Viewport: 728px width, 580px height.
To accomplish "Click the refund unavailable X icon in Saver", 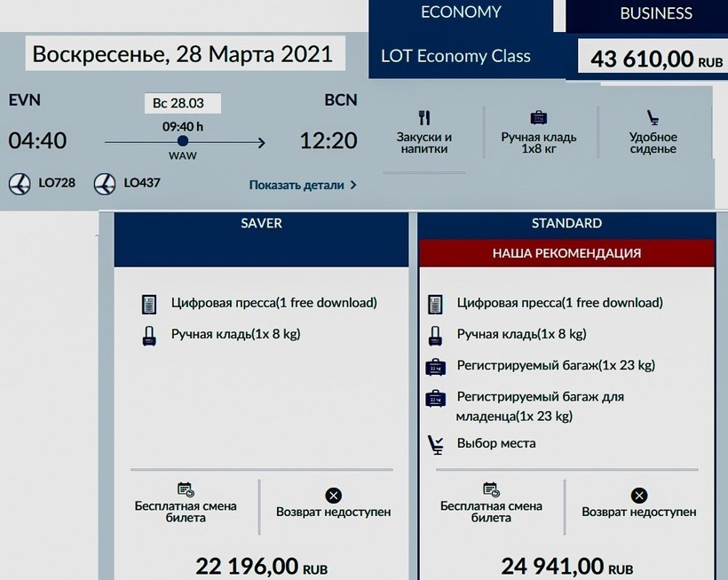I will tap(333, 496).
